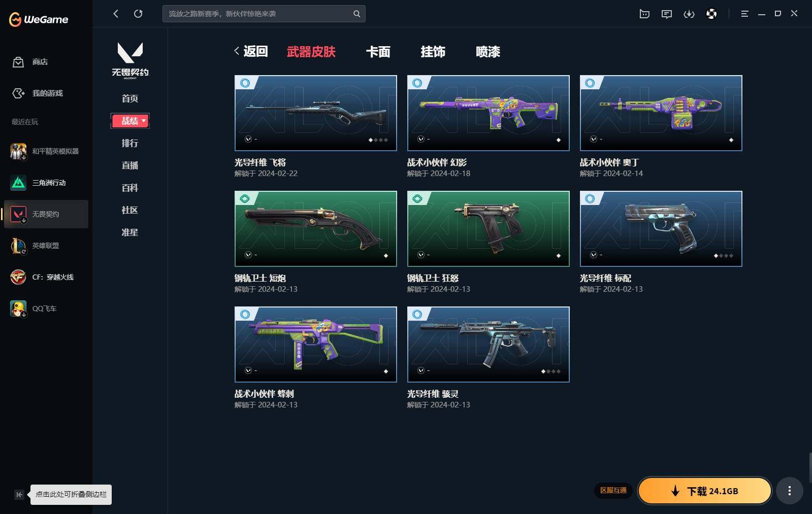Viewport: 812px width, 514px height.
Task: Click the 解锁于 2024-02-22 date text
Action: (266, 174)
